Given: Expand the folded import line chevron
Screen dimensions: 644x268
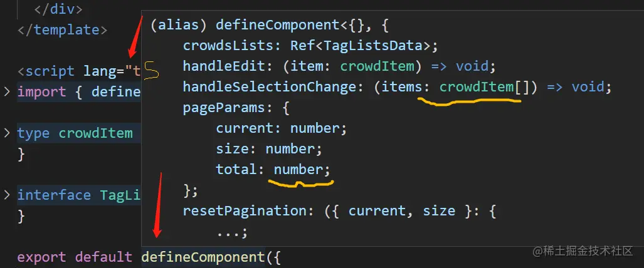Looking at the screenshot, I should [7, 92].
